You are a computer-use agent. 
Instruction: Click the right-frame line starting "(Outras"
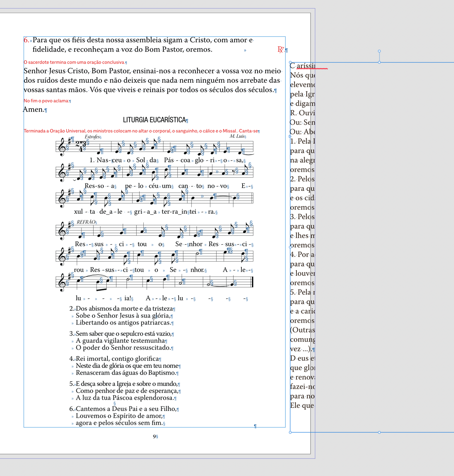click(x=303, y=330)
